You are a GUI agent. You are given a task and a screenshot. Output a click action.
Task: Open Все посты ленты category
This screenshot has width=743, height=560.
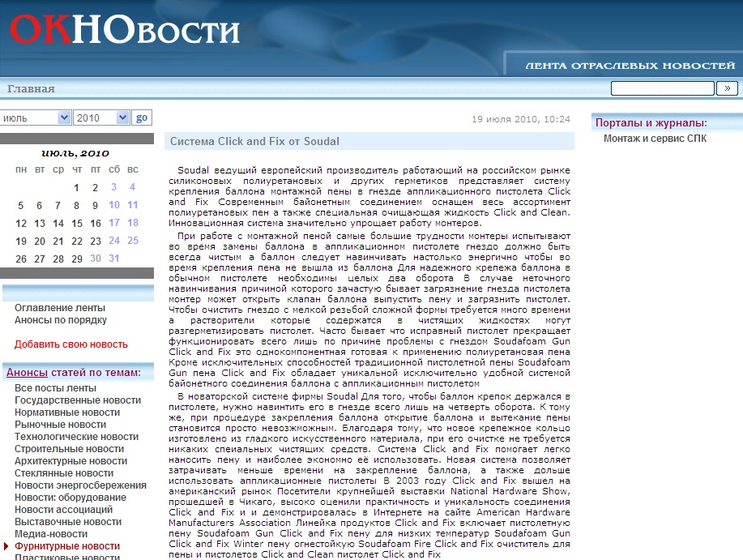[x=55, y=388]
